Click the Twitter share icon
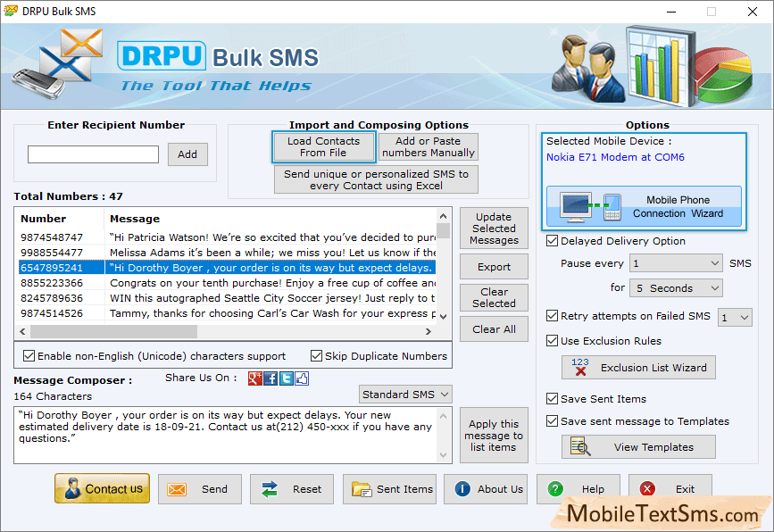 tap(287, 378)
